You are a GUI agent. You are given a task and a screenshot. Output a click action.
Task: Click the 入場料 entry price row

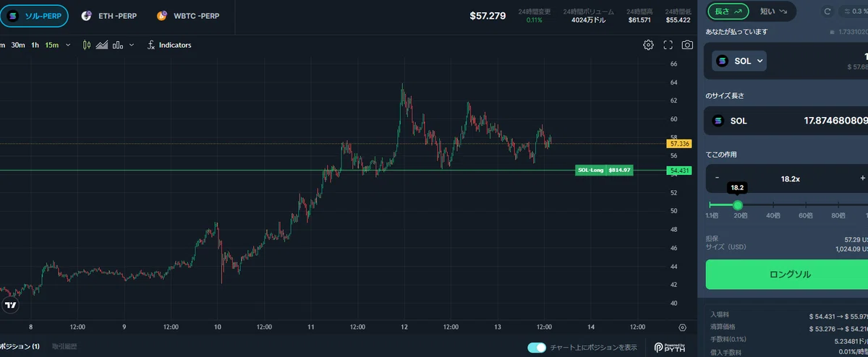(788, 314)
